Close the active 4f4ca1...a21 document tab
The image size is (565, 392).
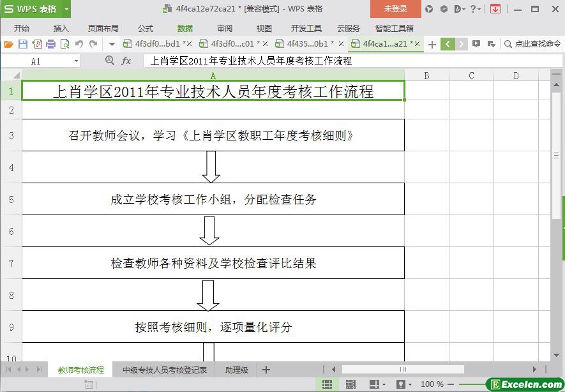418,44
